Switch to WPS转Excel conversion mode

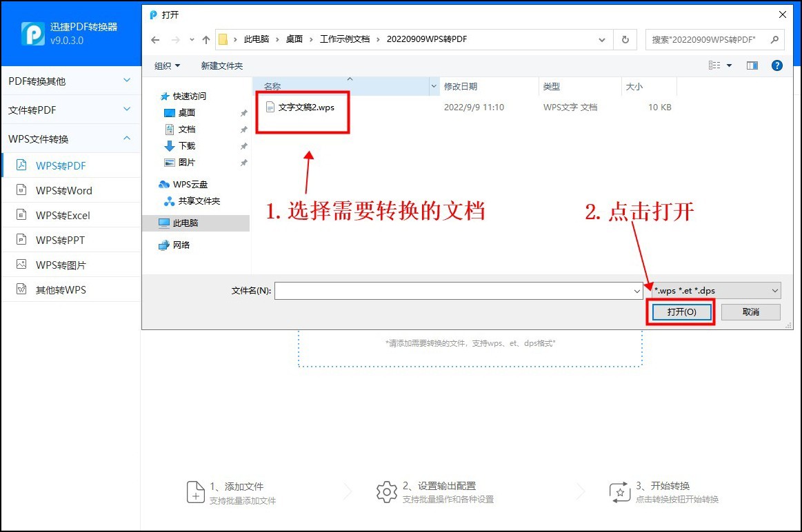click(64, 215)
